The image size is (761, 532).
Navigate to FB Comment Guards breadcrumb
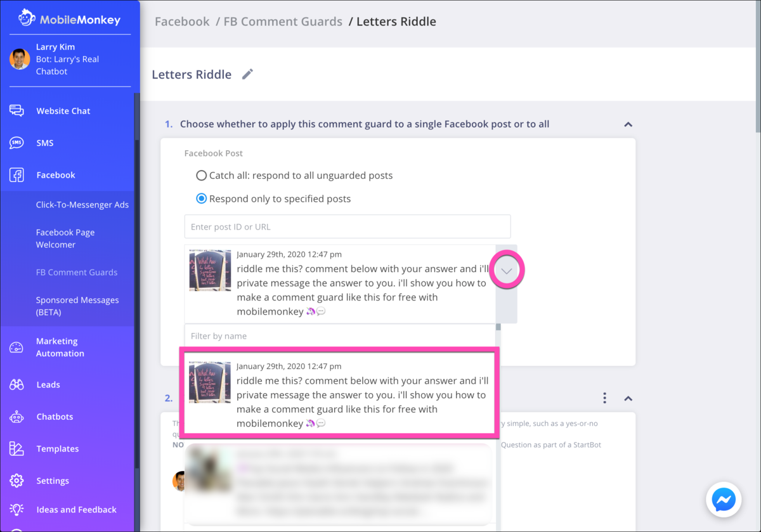[x=283, y=21]
